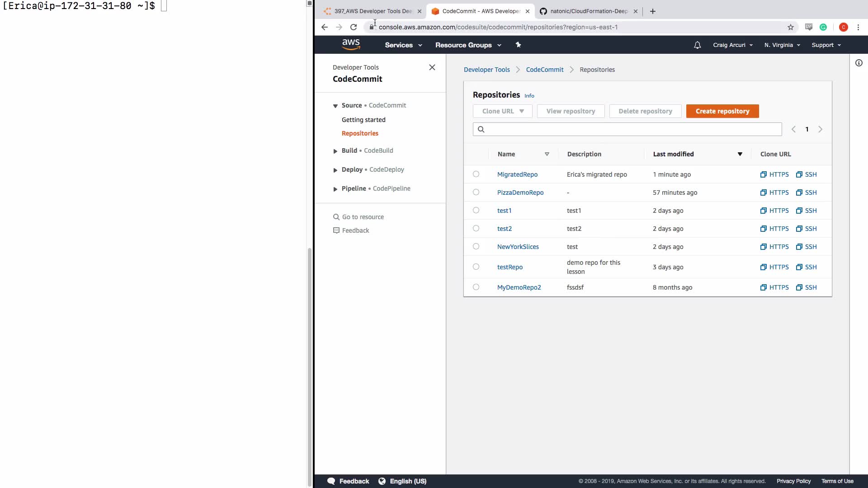The height and width of the screenshot is (488, 868).
Task: Open the NewYorkSlices repository link
Action: pos(518,247)
